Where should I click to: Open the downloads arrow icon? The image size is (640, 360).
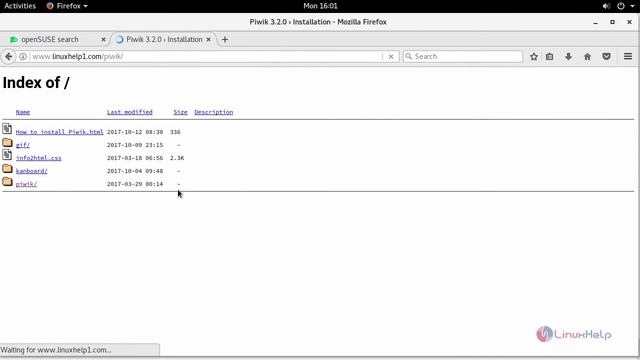pyautogui.click(x=568, y=56)
